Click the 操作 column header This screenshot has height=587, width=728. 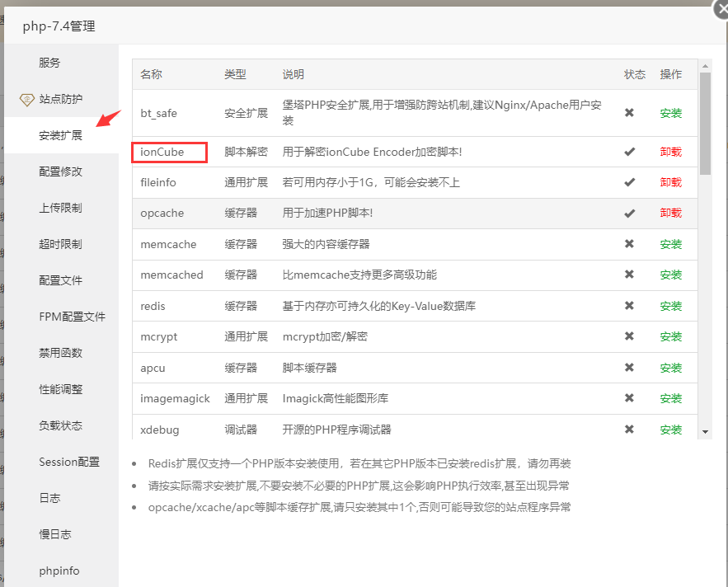click(x=671, y=74)
